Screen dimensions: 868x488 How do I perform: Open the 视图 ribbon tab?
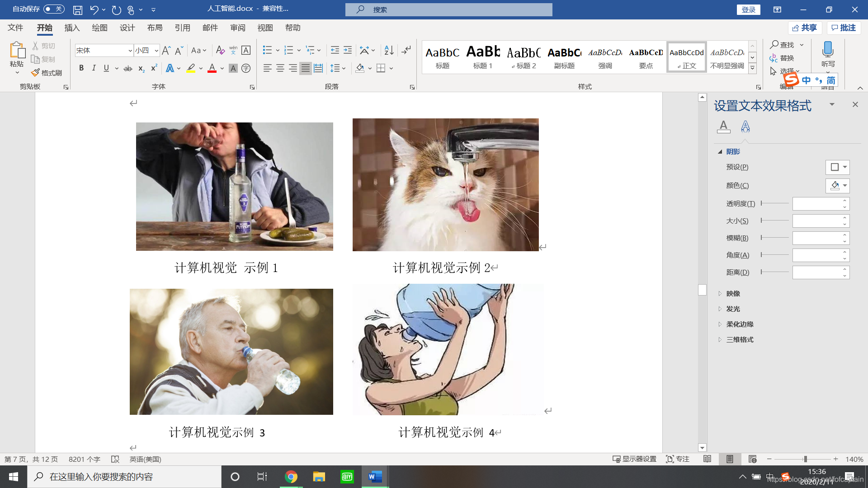pos(265,28)
